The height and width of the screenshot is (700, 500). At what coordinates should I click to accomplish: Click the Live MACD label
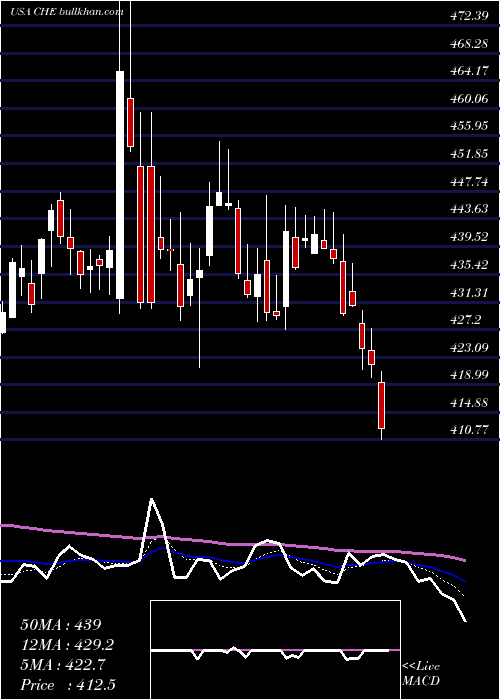pyautogui.click(x=421, y=674)
